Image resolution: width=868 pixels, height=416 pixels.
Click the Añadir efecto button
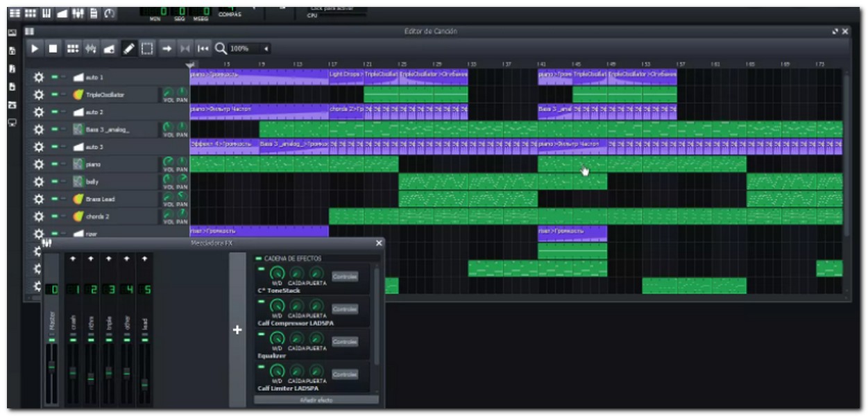pos(316,400)
